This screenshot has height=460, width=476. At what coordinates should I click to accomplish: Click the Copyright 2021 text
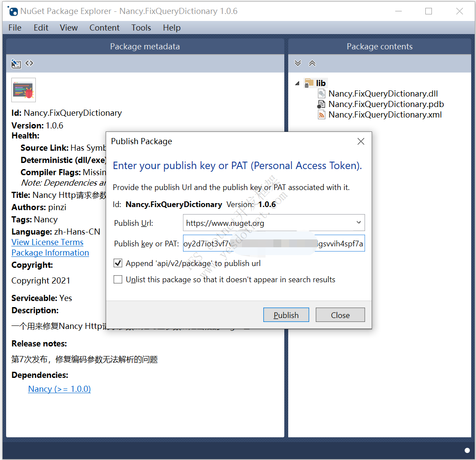point(41,280)
